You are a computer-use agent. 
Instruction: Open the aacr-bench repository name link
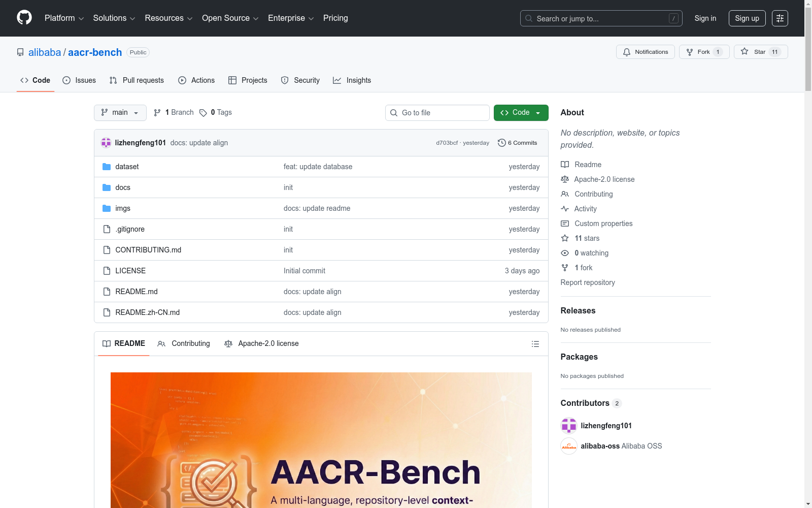tap(95, 52)
